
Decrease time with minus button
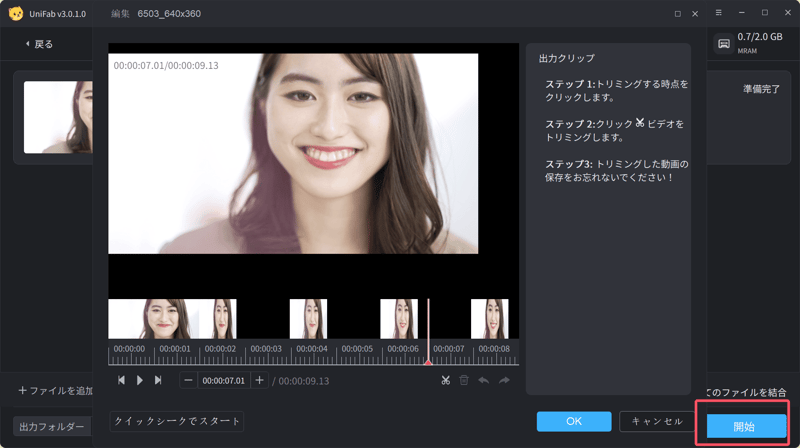coord(189,380)
